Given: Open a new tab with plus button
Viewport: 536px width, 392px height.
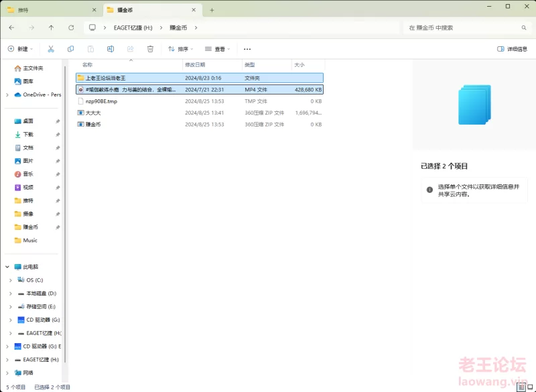Looking at the screenshot, I should click(212, 10).
